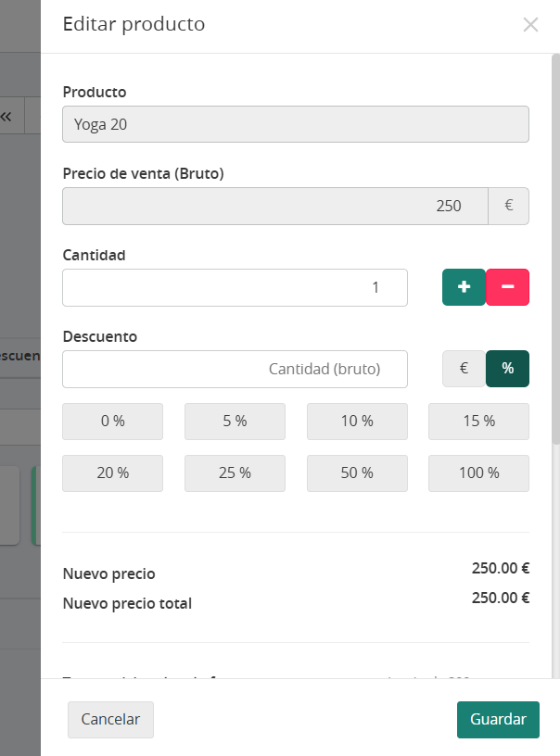Apply the 50 % discount preset
560x756 pixels.
click(x=357, y=473)
